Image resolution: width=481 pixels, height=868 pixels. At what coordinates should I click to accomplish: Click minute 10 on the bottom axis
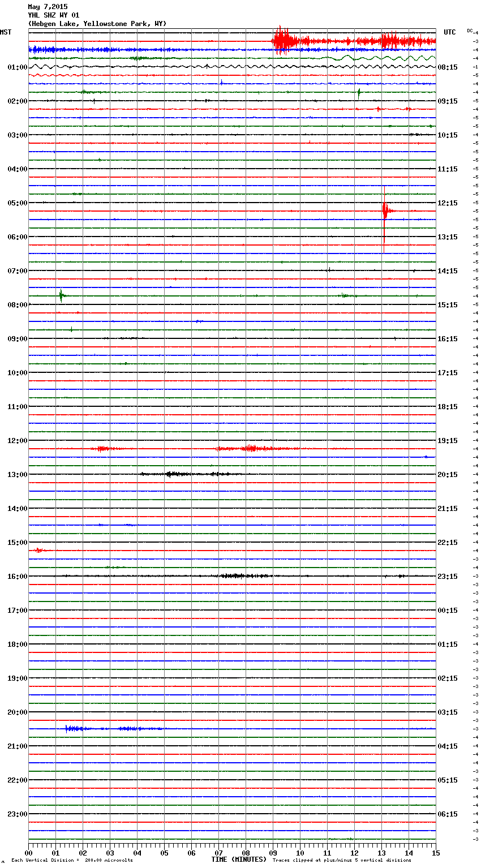coord(300,853)
